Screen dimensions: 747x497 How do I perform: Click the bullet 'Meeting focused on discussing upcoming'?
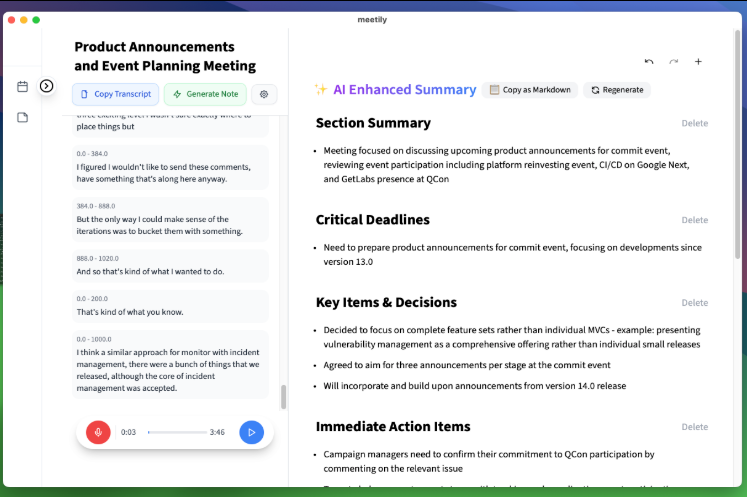point(506,165)
